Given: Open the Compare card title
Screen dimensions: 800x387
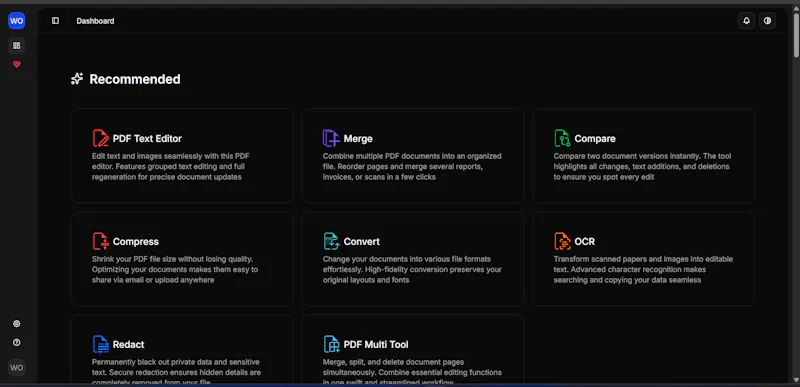Looking at the screenshot, I should tap(595, 139).
